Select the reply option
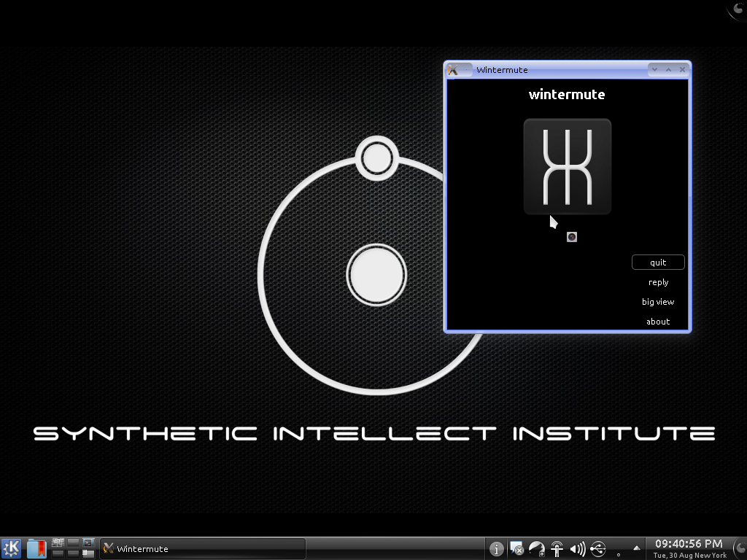The width and height of the screenshot is (747, 560). click(x=658, y=282)
